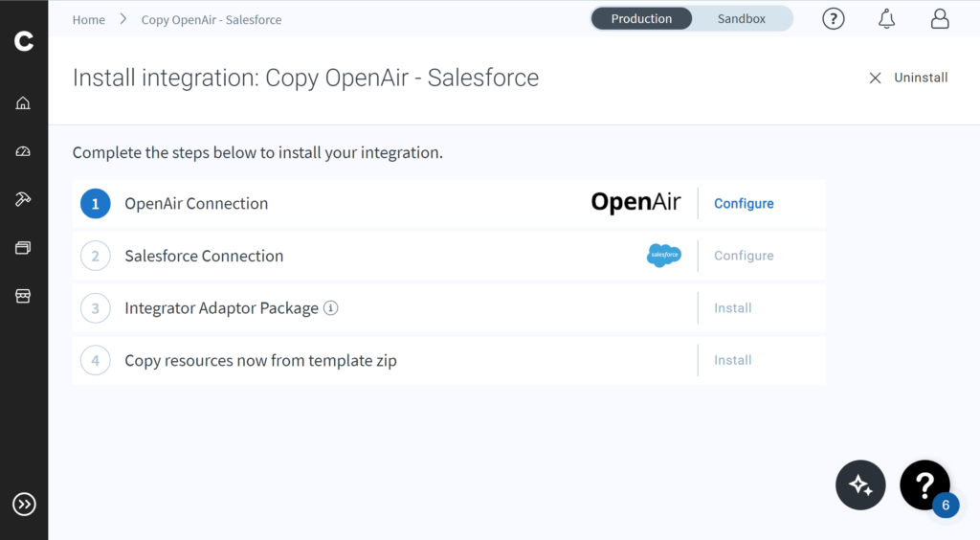The height and width of the screenshot is (540, 980).
Task: Click the info icon beside Integrator Adaptor Package
Action: click(330, 307)
